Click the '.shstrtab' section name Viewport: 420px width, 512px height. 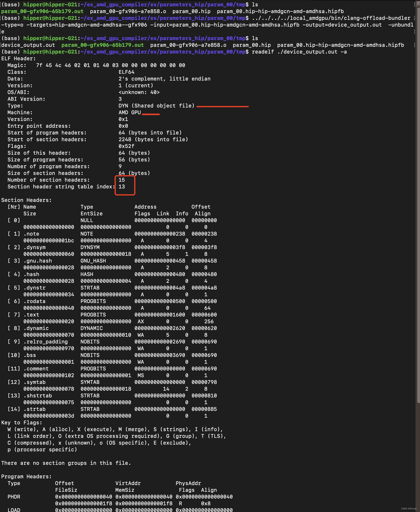(37, 396)
